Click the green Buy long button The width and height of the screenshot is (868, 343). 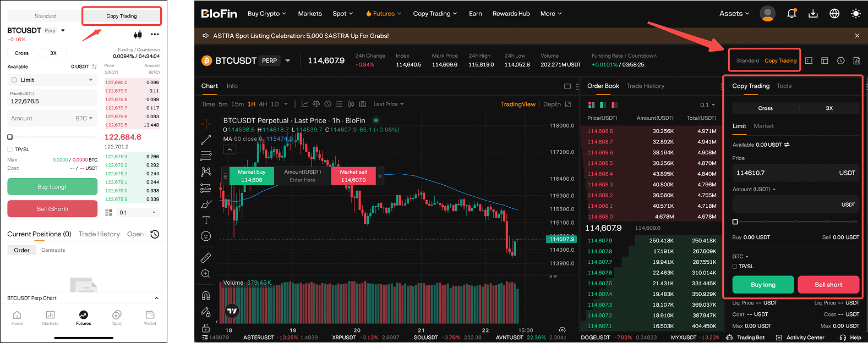point(763,285)
